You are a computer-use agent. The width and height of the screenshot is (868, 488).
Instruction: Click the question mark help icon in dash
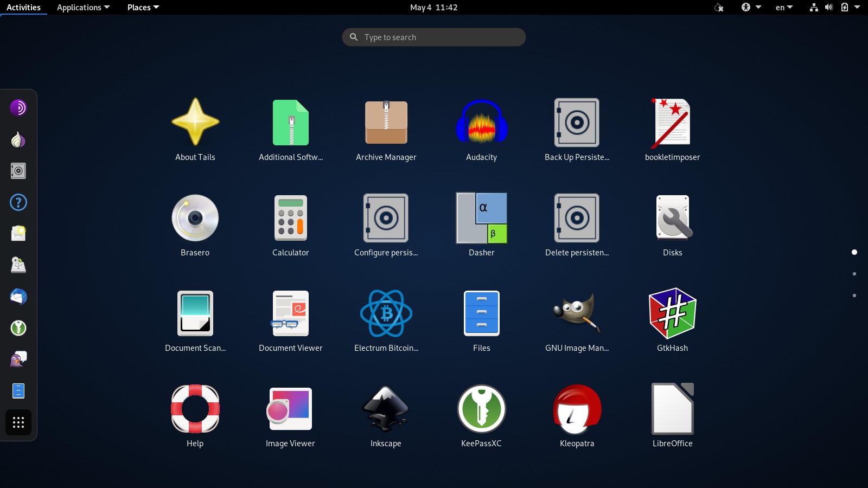coord(18,202)
